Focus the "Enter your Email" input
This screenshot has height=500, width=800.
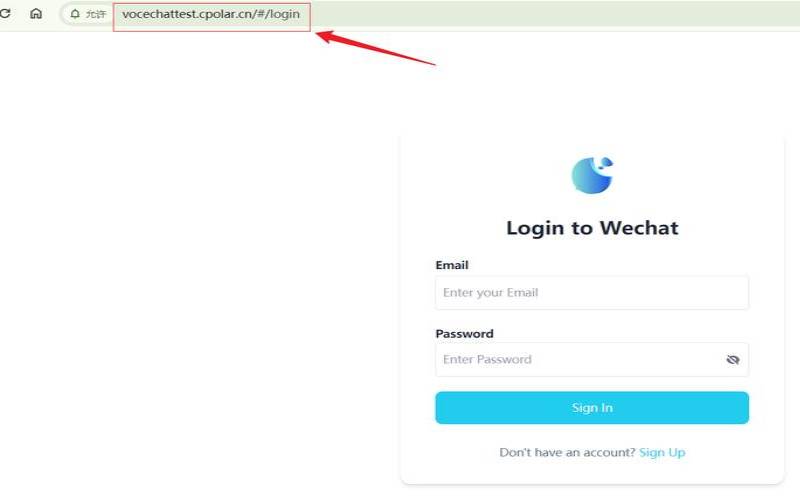(592, 293)
